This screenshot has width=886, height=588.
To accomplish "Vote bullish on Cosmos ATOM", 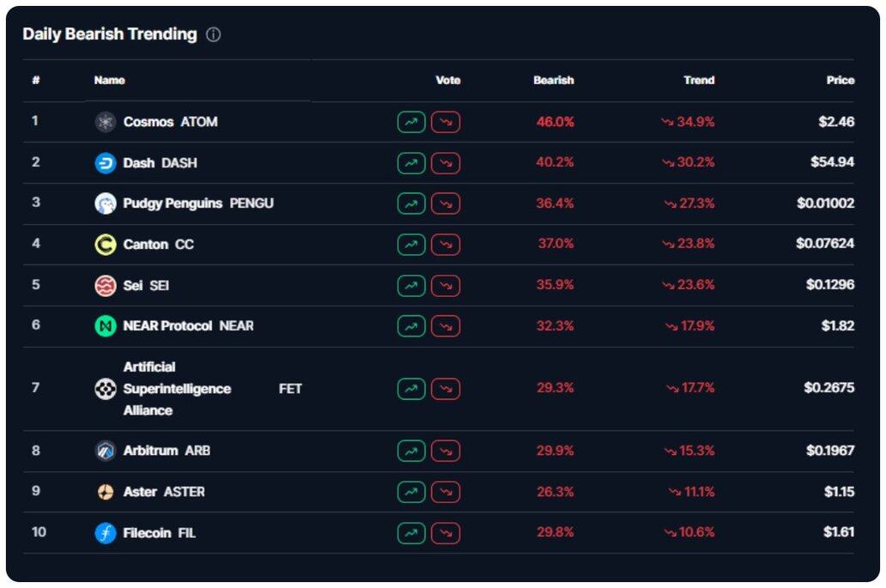I will [411, 122].
